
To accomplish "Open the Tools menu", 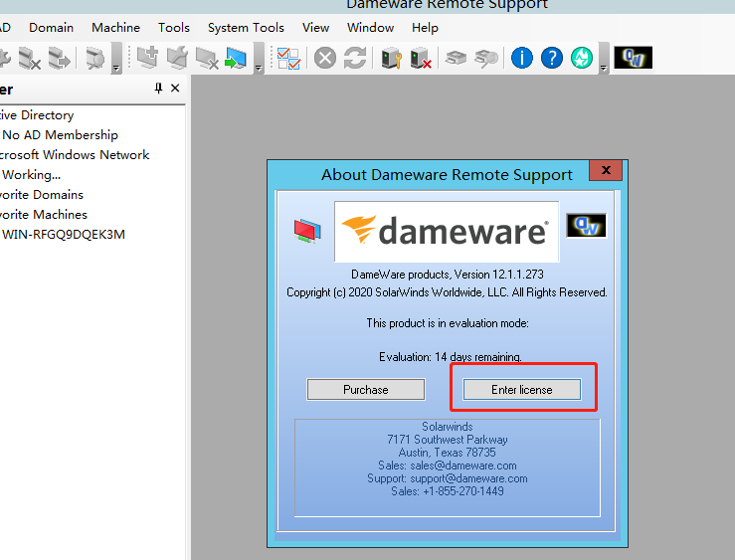I will [x=174, y=28].
